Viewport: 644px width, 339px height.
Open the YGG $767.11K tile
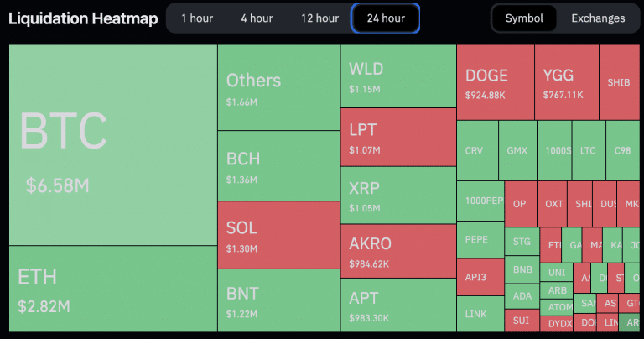tap(566, 82)
